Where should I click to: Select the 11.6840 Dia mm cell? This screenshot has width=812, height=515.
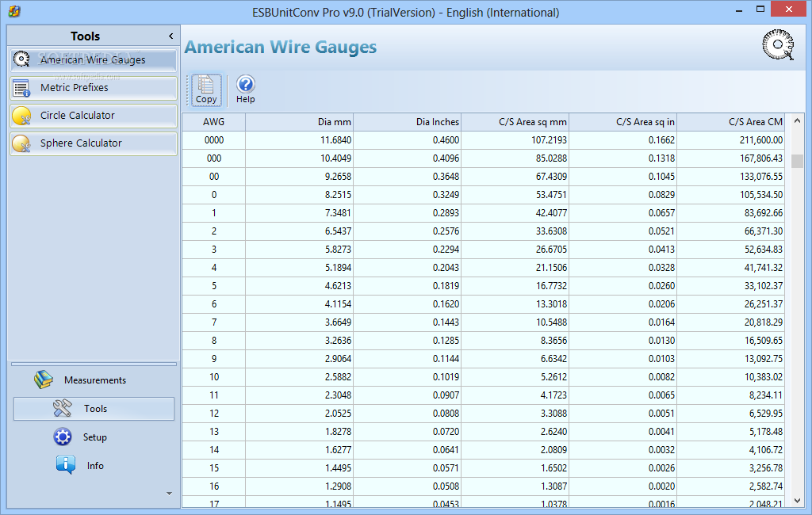click(x=299, y=140)
